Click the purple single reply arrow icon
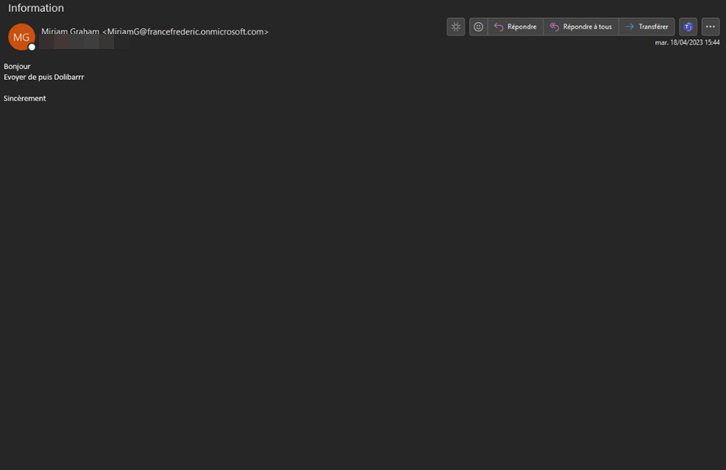This screenshot has width=726, height=470. coord(499,27)
